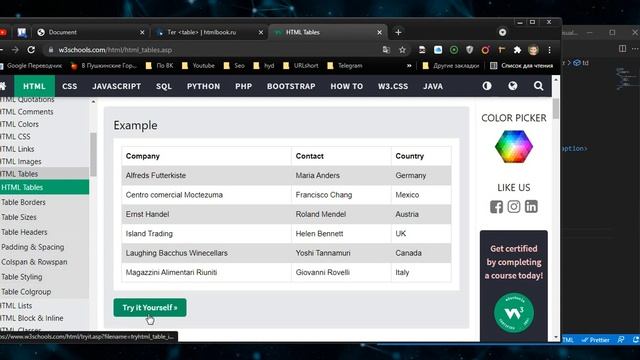Click the w3schools certification badge
This screenshot has width=640, height=360.
(x=513, y=313)
